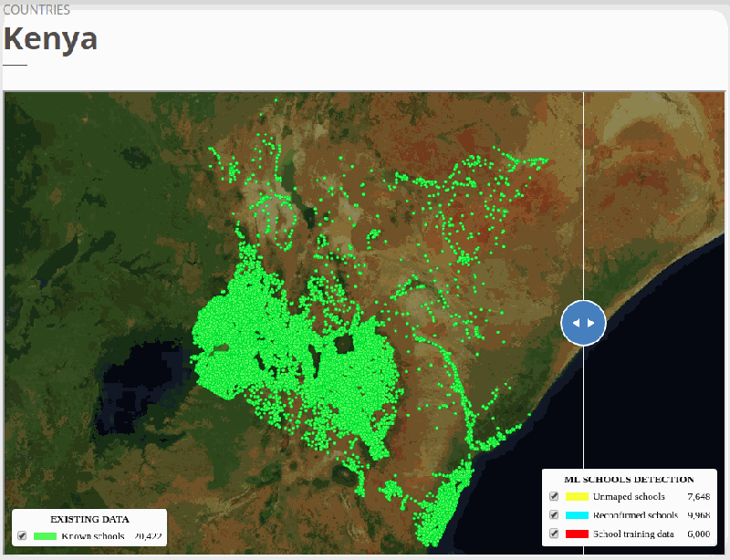730x560 pixels.
Task: Click the EXISTING DATA legend title
Action: [x=89, y=519]
